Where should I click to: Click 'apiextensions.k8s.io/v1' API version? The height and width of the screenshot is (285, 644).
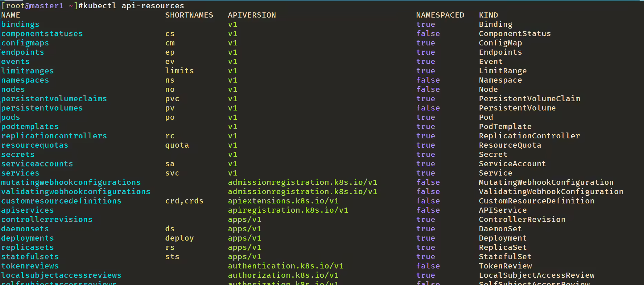pos(283,201)
